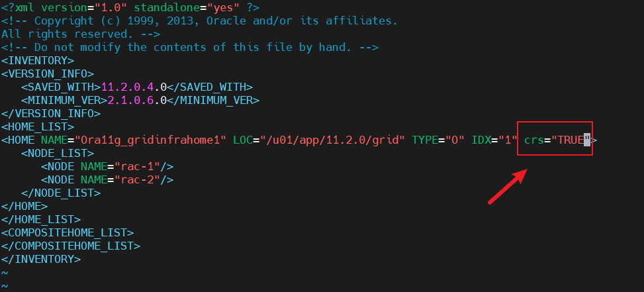
Task: Click the opening <COMPOSITEHOME_LIST> tag
Action: (68, 233)
